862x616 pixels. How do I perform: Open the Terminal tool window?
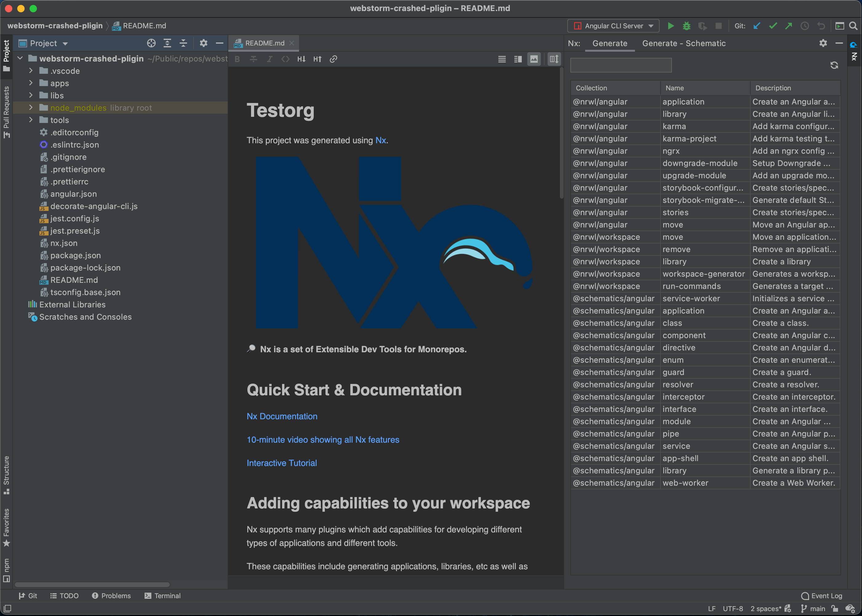162,595
